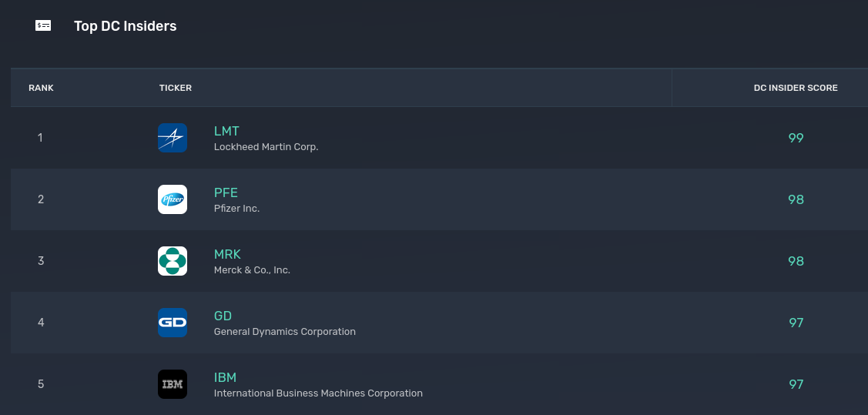Screen dimensions: 868x415
Task: Follow the PFE ticker link
Action: (x=226, y=192)
